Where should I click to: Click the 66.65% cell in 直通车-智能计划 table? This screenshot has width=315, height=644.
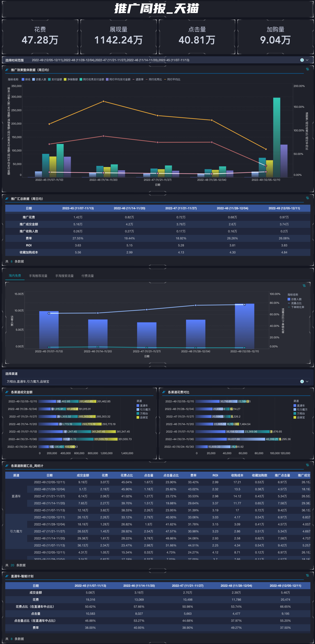[x=285, y=606]
